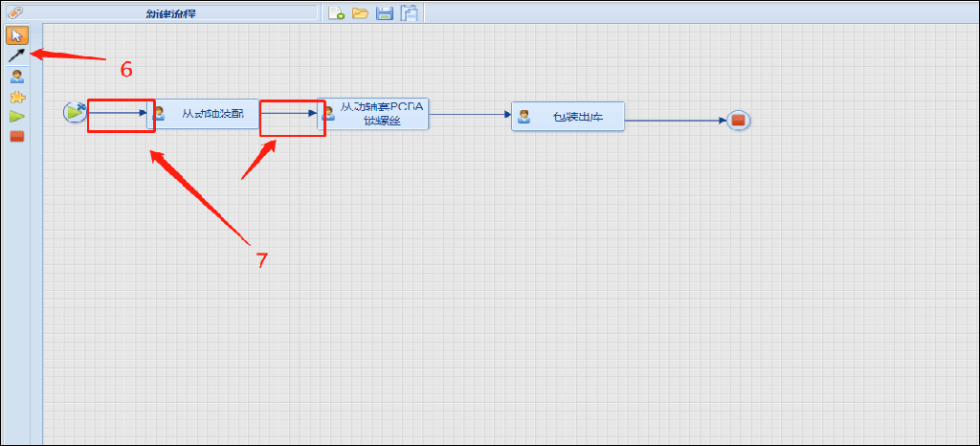
Task: Pick the puzzle-piece node tool
Action: (x=16, y=97)
